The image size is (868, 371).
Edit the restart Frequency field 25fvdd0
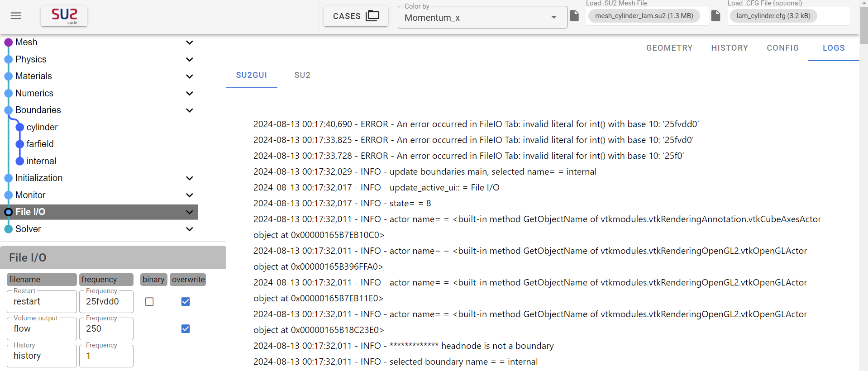pos(106,301)
